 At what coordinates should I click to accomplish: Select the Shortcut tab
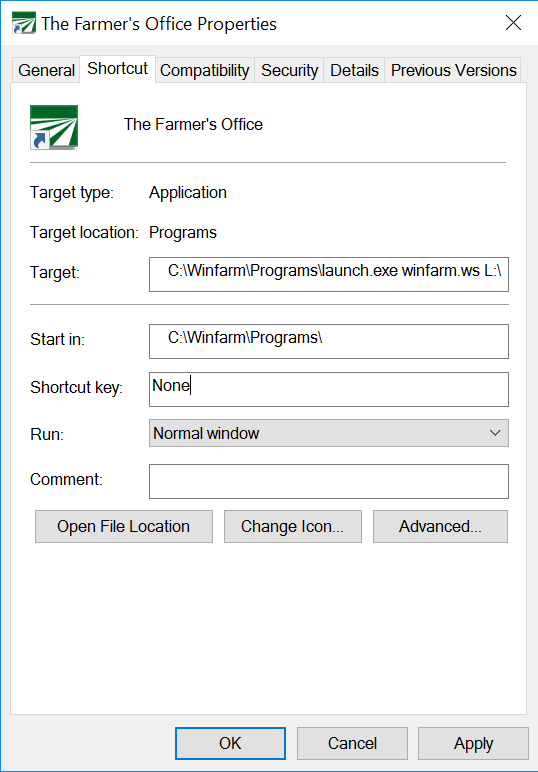pyautogui.click(x=117, y=69)
